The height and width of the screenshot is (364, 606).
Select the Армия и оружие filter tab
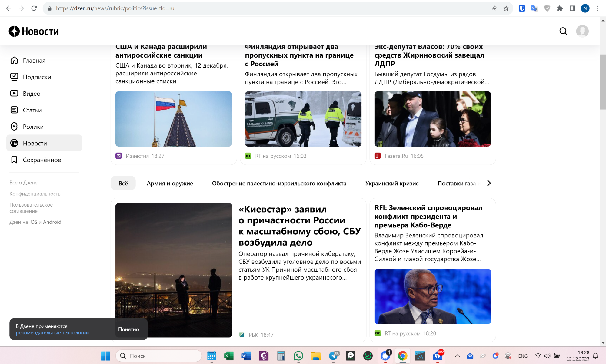pos(170,183)
